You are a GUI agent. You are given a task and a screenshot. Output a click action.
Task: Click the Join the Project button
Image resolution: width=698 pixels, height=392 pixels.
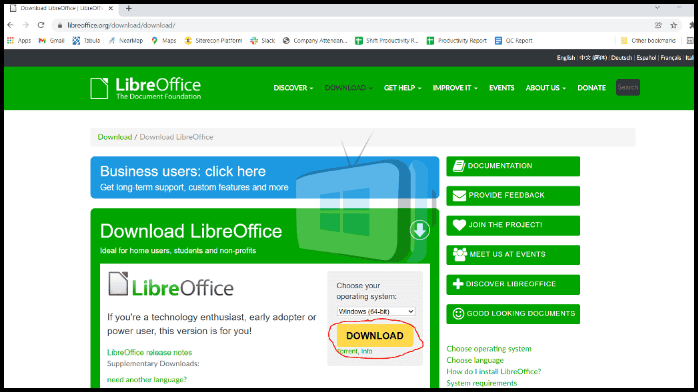point(513,225)
